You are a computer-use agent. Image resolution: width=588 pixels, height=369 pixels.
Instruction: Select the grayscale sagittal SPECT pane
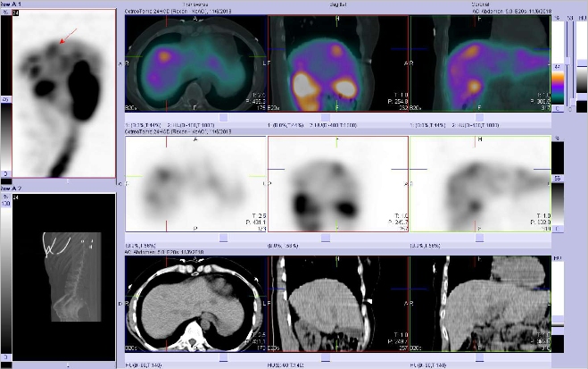coord(338,184)
